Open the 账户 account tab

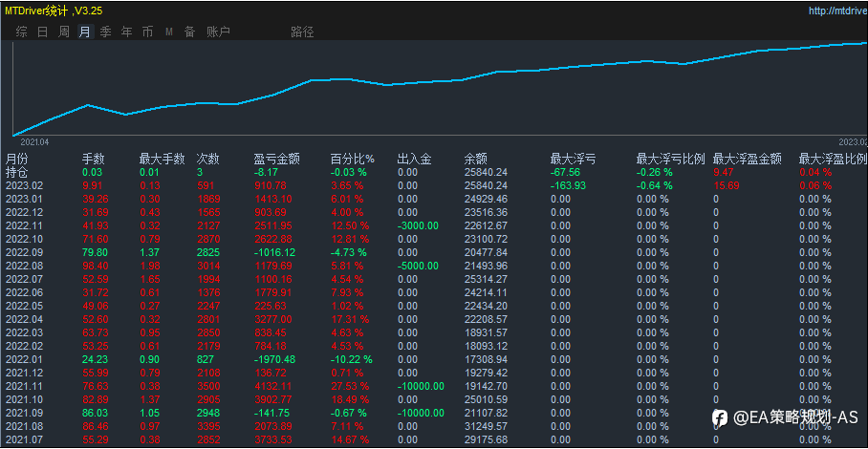coord(218,32)
